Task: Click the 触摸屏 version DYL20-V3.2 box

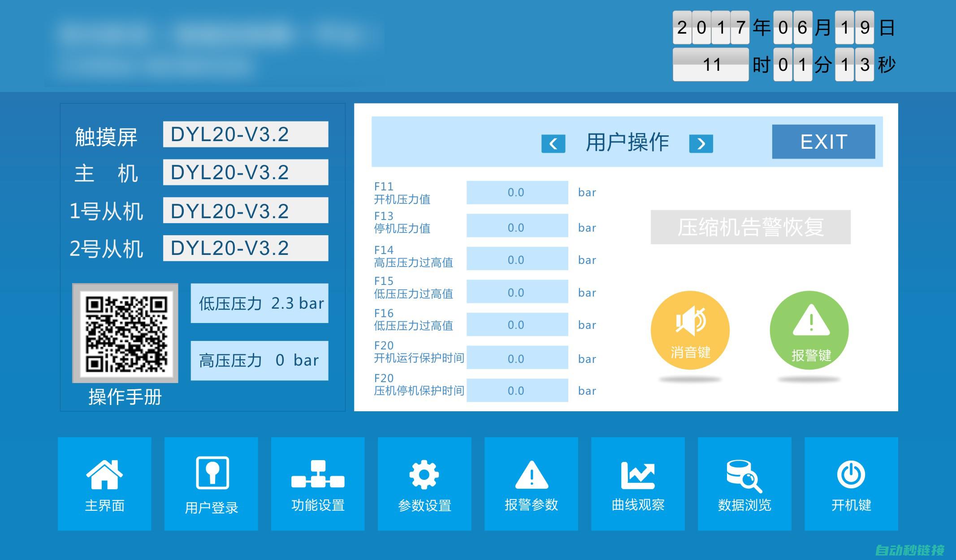Action: 246,134
